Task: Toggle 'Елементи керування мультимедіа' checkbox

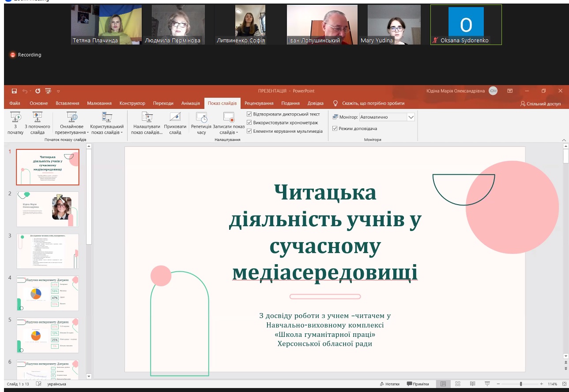Action: click(249, 131)
